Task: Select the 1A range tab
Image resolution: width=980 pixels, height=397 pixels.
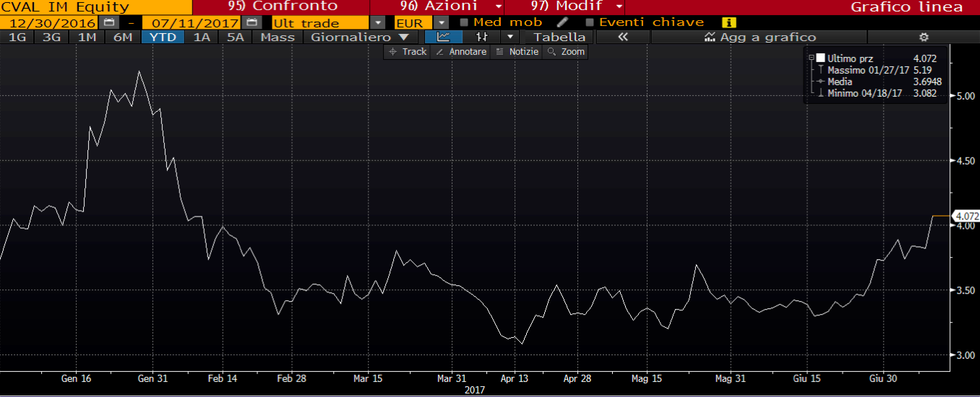Action: (201, 37)
